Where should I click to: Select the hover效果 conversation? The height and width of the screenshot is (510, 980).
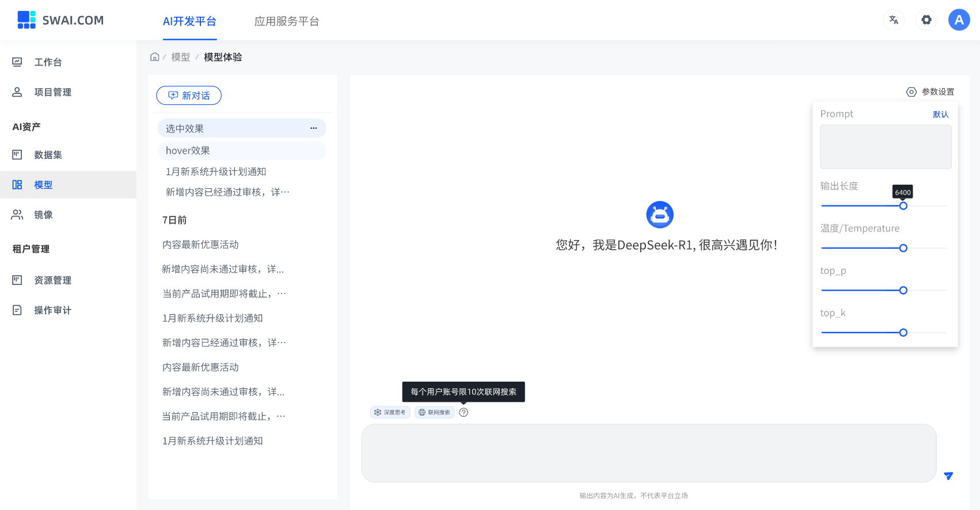(x=242, y=150)
